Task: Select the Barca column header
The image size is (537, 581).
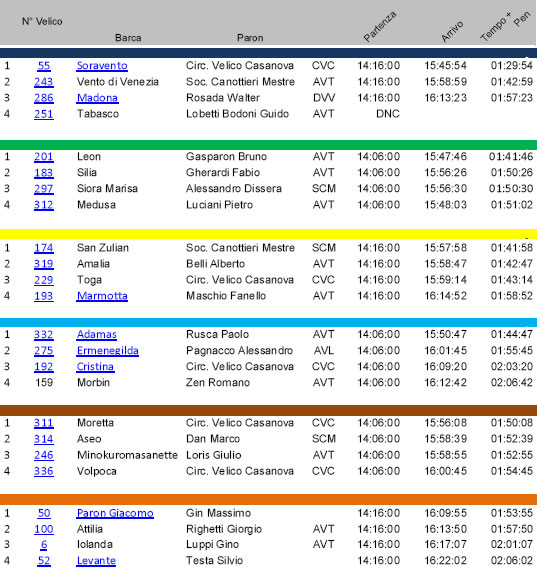Action: [128, 38]
